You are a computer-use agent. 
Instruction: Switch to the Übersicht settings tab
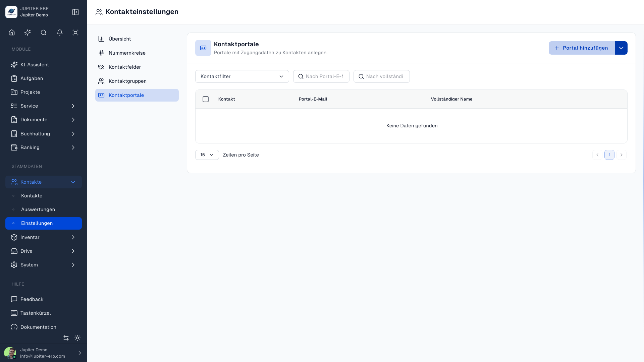point(137,39)
